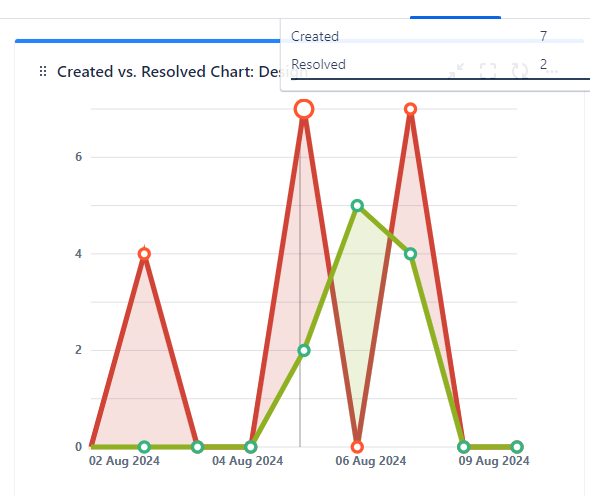The height and width of the screenshot is (496, 590).
Task: Click the last green resolved point on the right
Action: point(517,447)
